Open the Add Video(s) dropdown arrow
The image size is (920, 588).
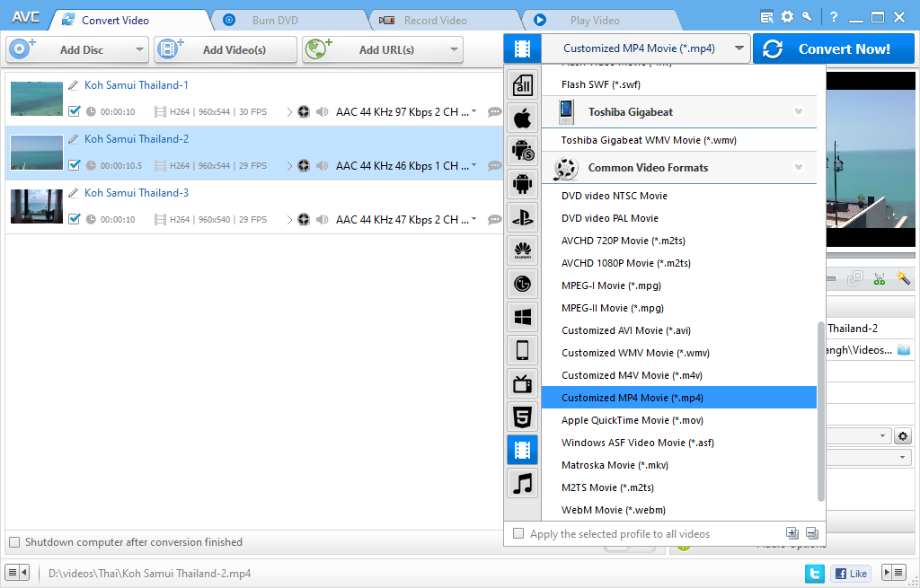point(287,49)
